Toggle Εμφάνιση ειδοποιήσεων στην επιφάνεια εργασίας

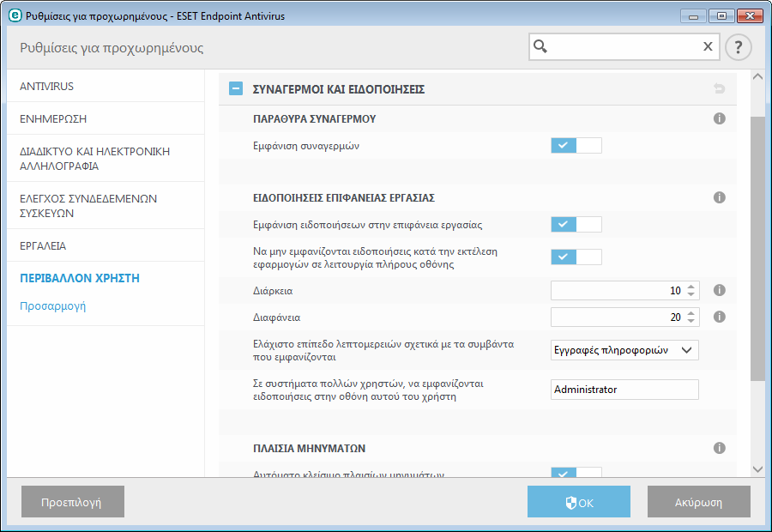point(576,224)
